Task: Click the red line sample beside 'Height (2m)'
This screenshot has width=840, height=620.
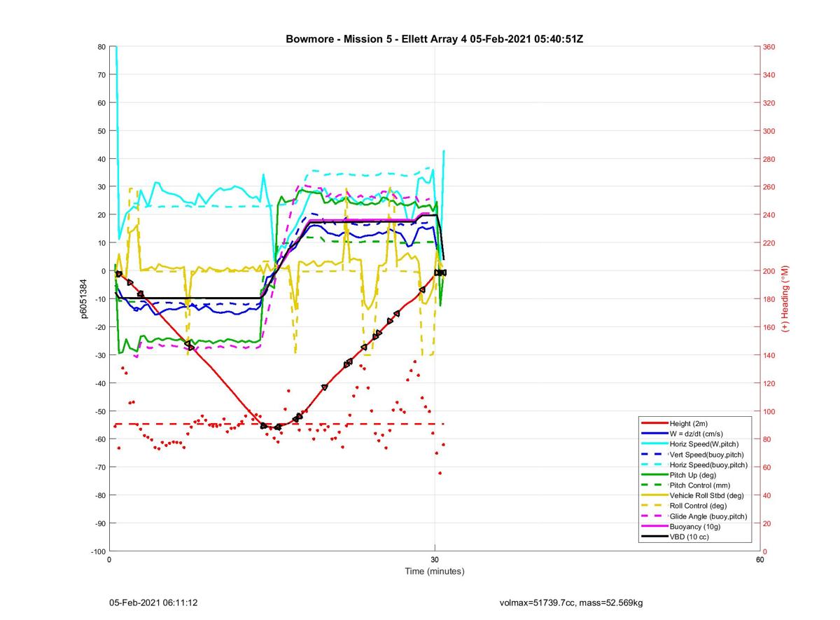Action: (x=654, y=424)
